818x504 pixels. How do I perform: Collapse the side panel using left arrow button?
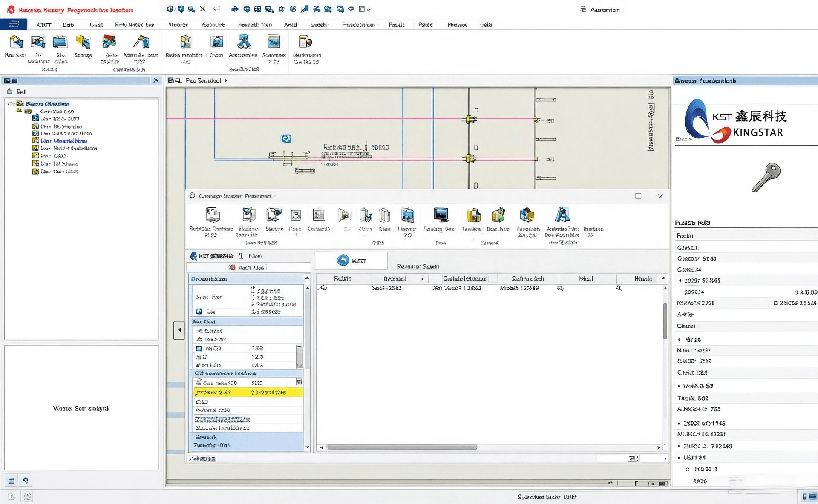coord(179,330)
